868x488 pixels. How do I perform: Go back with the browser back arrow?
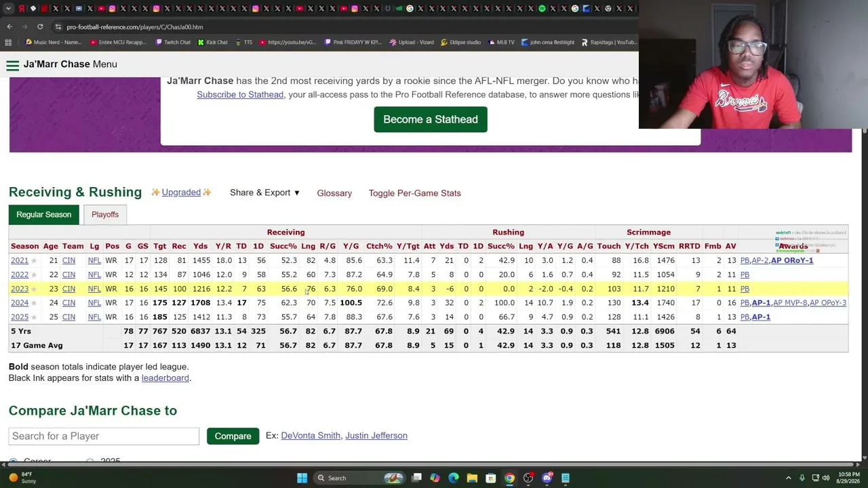[x=9, y=26]
